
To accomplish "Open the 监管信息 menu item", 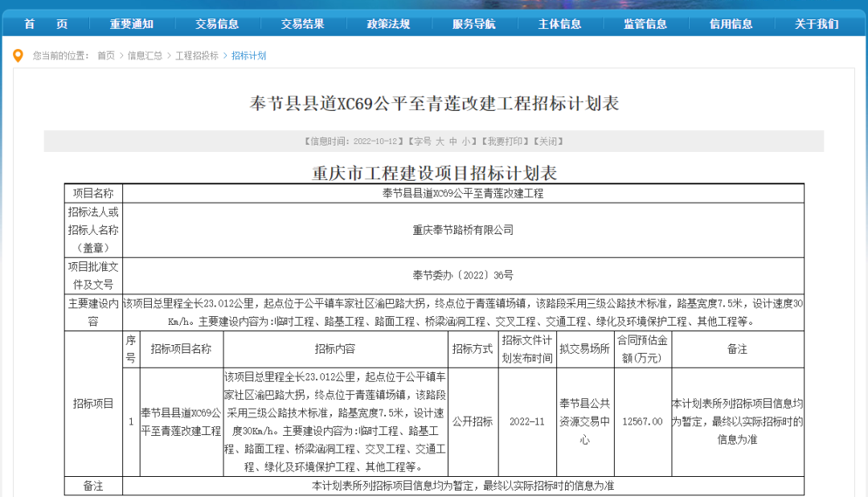I will pos(645,24).
